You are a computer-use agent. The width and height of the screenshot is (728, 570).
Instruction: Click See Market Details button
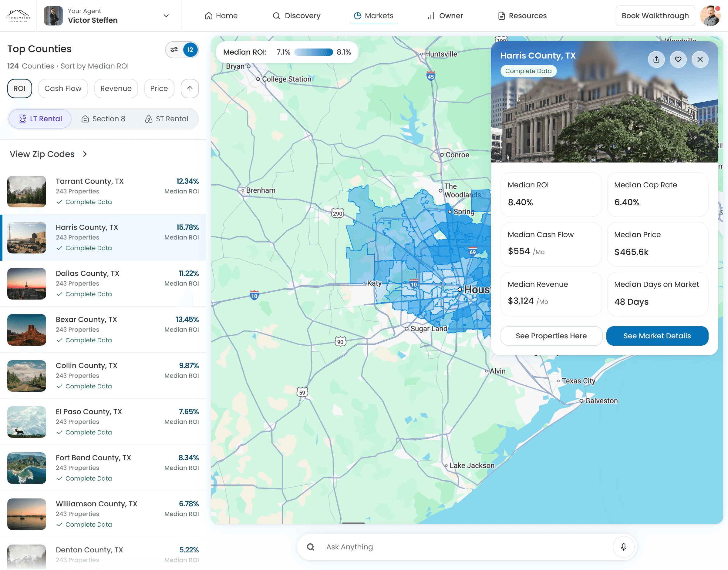point(657,336)
